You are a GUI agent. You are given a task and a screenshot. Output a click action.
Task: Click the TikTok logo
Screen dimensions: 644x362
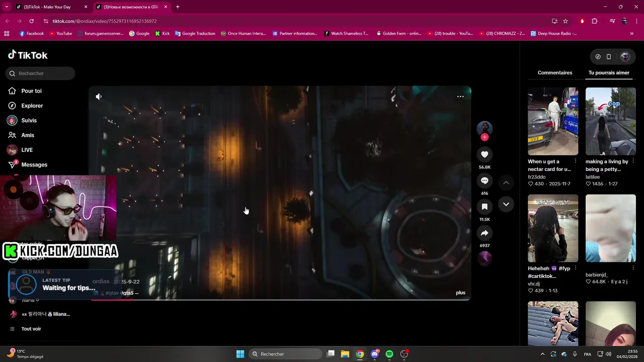28,55
